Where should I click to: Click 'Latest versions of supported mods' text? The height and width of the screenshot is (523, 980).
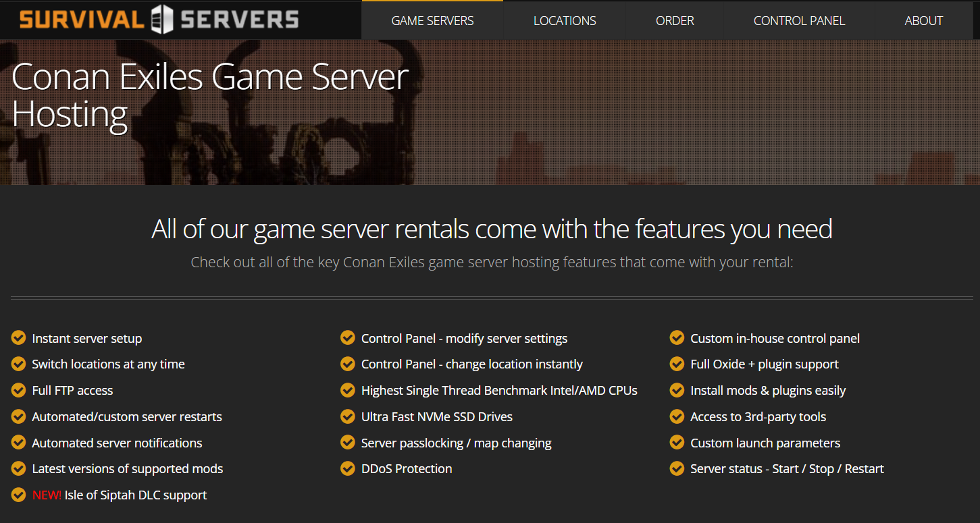pyautogui.click(x=128, y=469)
